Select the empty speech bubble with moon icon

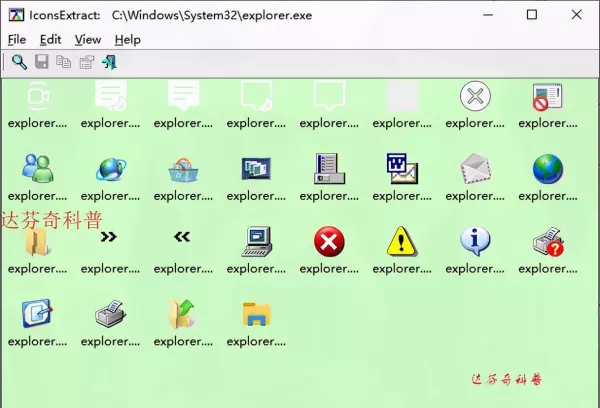[256, 96]
